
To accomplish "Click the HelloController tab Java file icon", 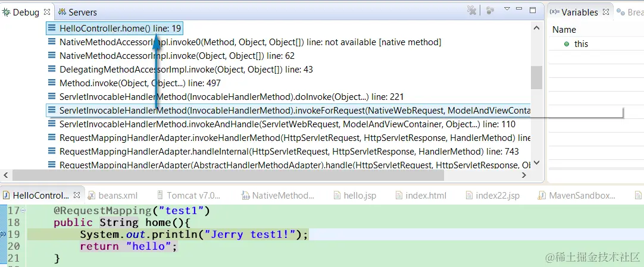I will [x=6, y=195].
